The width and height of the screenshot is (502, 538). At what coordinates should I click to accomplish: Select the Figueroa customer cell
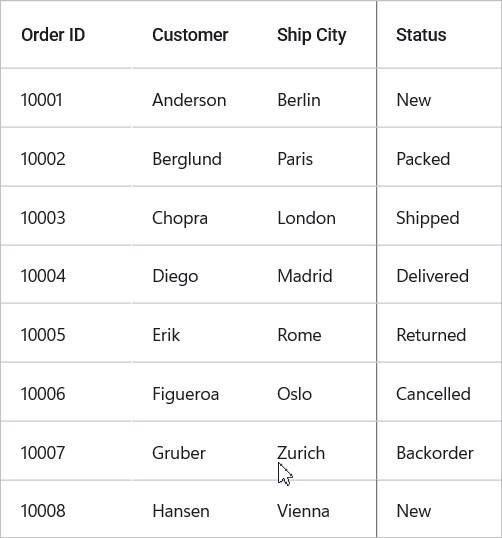coord(194,392)
